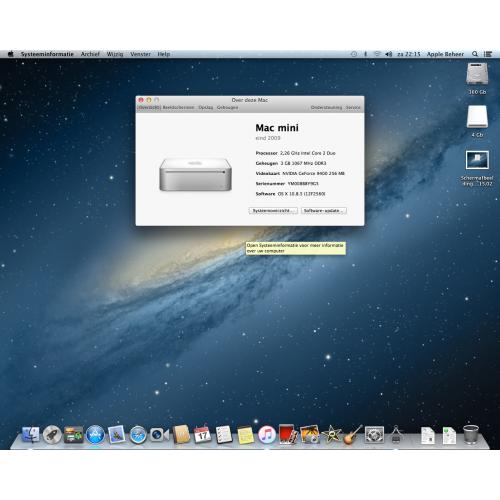Screen dimensions: 500x500
Task: Open the Archief menu
Action: pos(90,54)
